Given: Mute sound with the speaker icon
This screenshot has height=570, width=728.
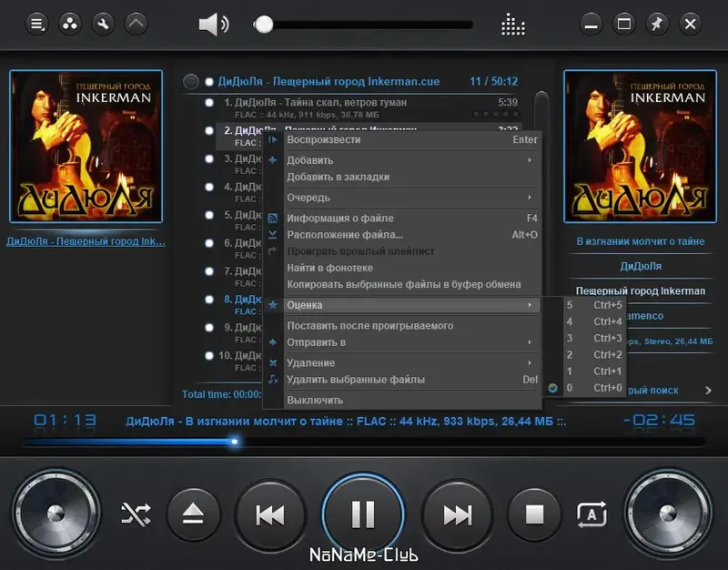Looking at the screenshot, I should pos(213,25).
